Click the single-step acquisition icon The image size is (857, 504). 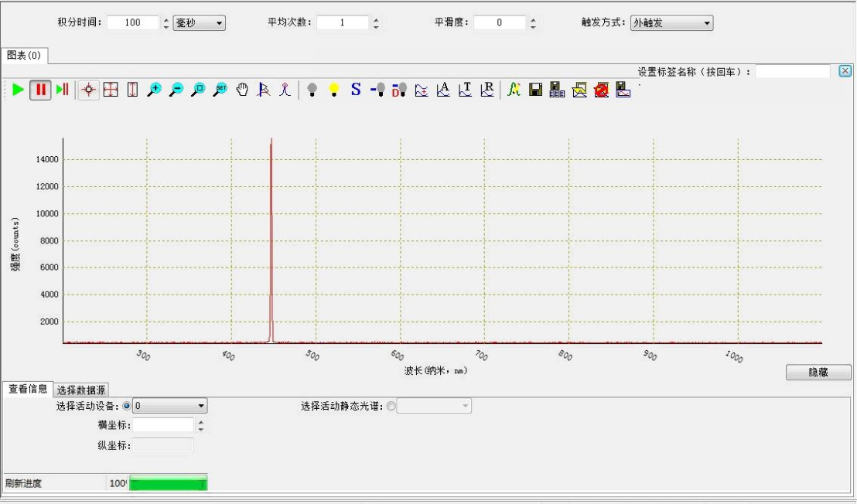pos(62,90)
